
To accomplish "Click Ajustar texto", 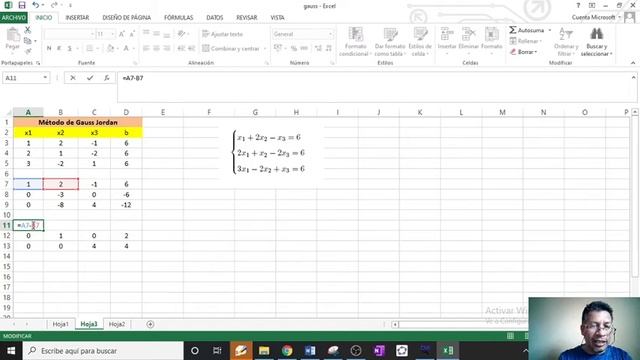I will pos(222,34).
